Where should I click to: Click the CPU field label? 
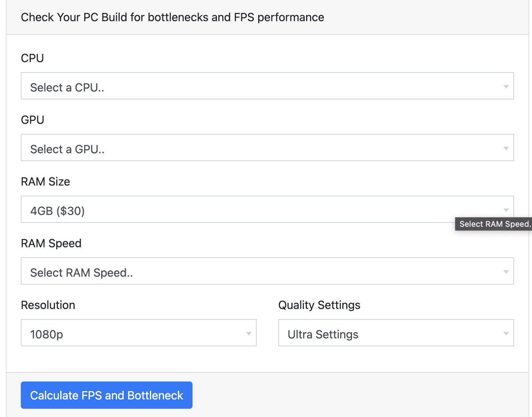(32, 58)
